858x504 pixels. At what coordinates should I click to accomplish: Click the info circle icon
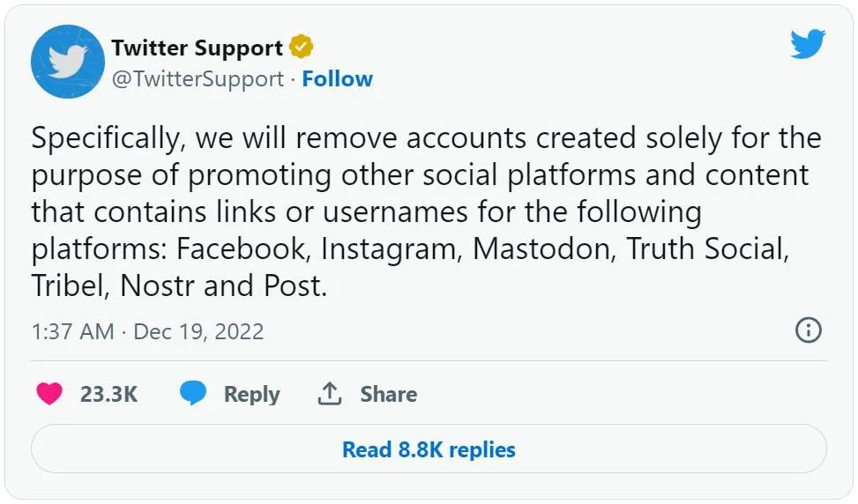809,330
